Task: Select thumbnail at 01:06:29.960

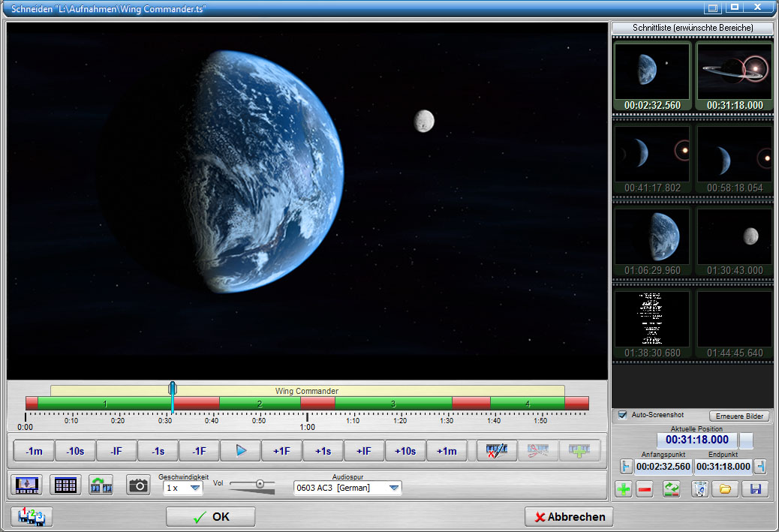Action: [x=652, y=242]
